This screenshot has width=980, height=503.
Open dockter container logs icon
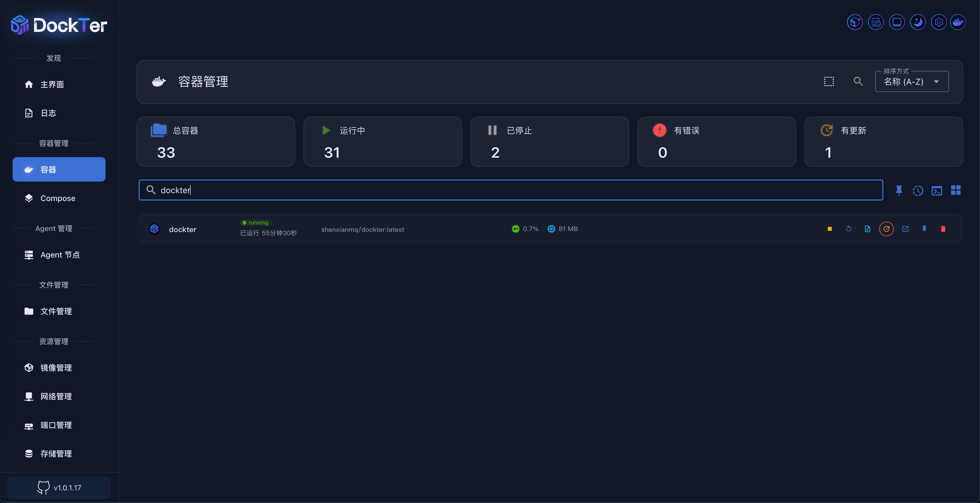click(867, 229)
